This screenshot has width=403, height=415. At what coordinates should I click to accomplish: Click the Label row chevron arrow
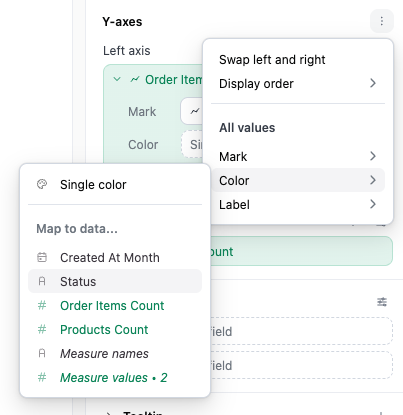click(373, 204)
